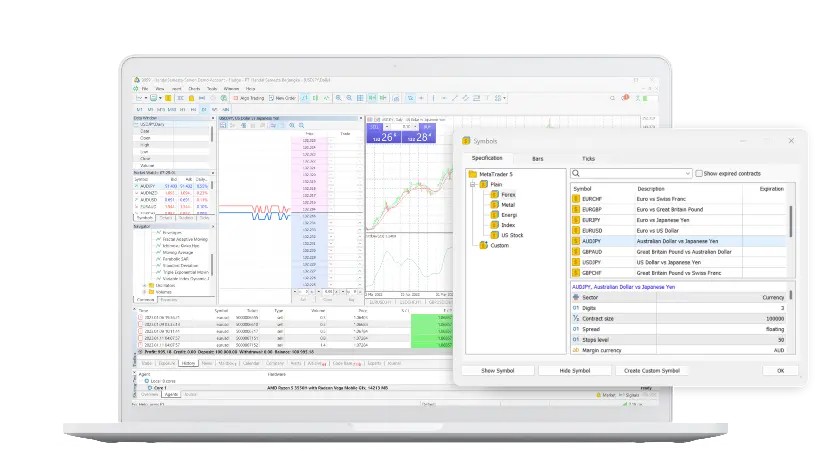
Task: Select the Custom node in symbol tree
Action: [x=494, y=245]
